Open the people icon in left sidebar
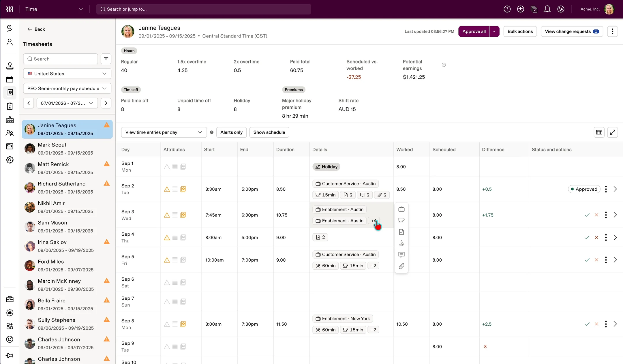 point(10,133)
